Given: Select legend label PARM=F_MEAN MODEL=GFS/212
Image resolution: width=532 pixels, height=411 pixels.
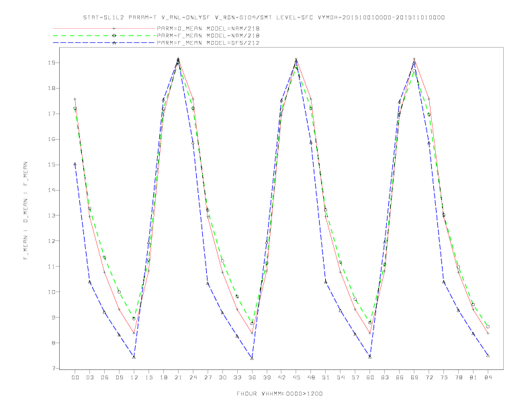Looking at the screenshot, I should (x=208, y=43).
